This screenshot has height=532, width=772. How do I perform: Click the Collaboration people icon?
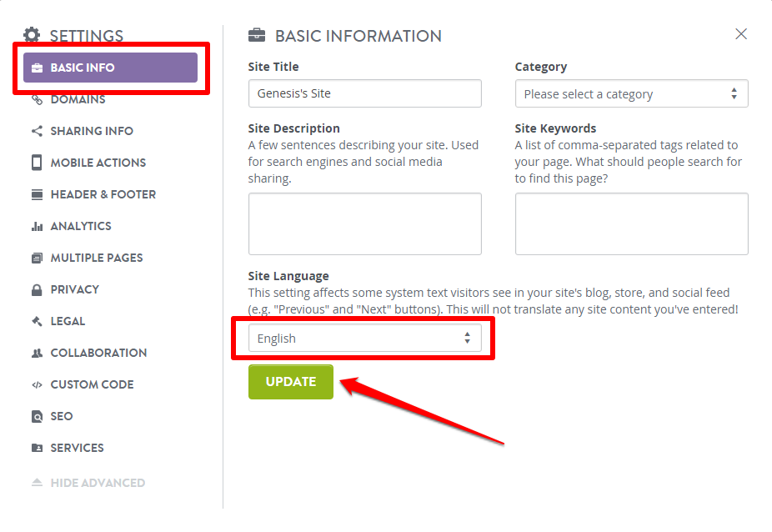click(x=37, y=353)
